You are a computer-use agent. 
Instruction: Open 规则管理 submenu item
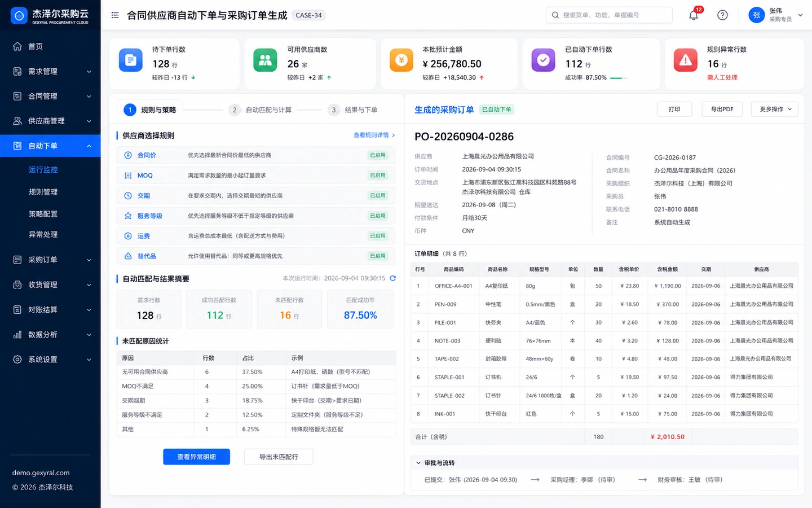pyautogui.click(x=43, y=192)
